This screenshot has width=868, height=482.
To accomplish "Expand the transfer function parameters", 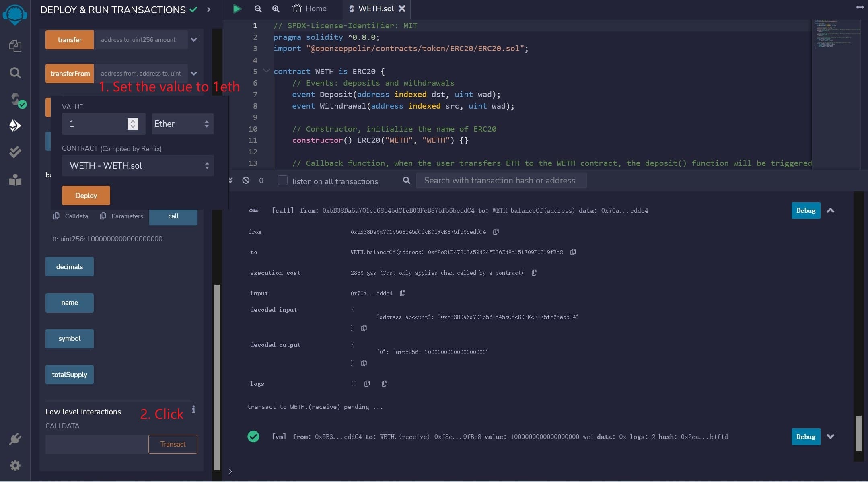I will click(x=194, y=40).
